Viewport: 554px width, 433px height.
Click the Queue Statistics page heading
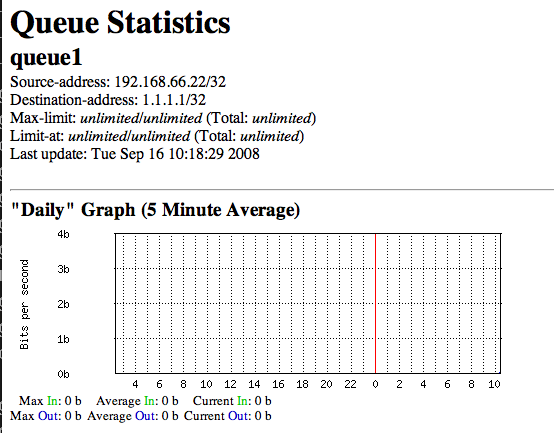coord(120,23)
